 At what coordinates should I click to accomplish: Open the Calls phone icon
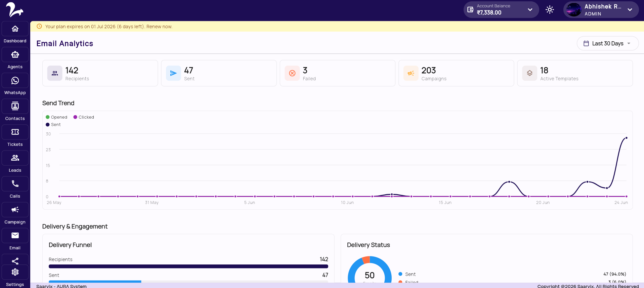pyautogui.click(x=15, y=184)
